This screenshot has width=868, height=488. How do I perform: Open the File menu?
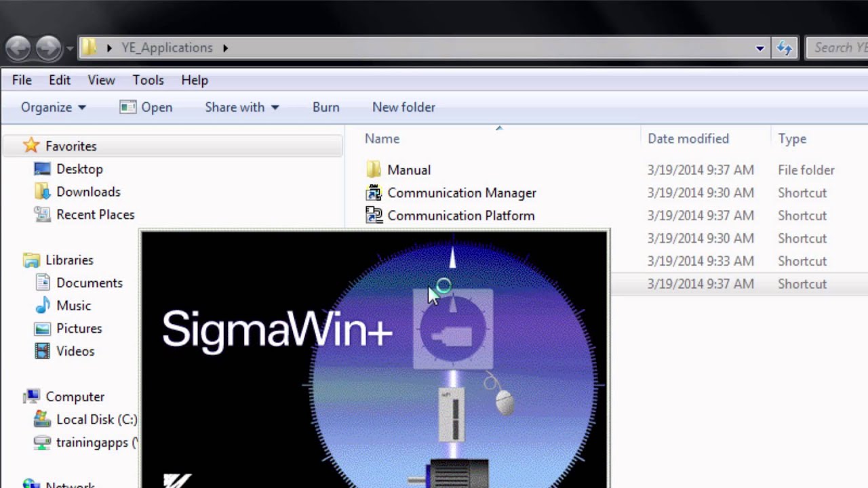click(22, 80)
